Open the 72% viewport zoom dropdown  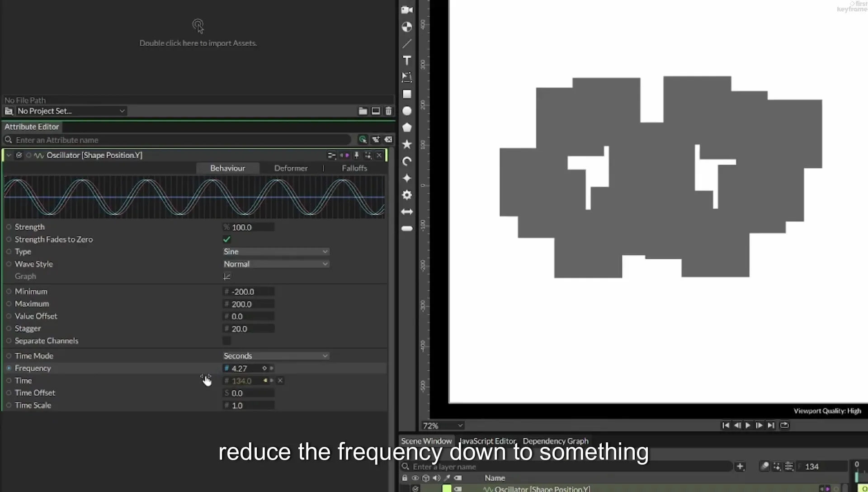[x=443, y=426]
